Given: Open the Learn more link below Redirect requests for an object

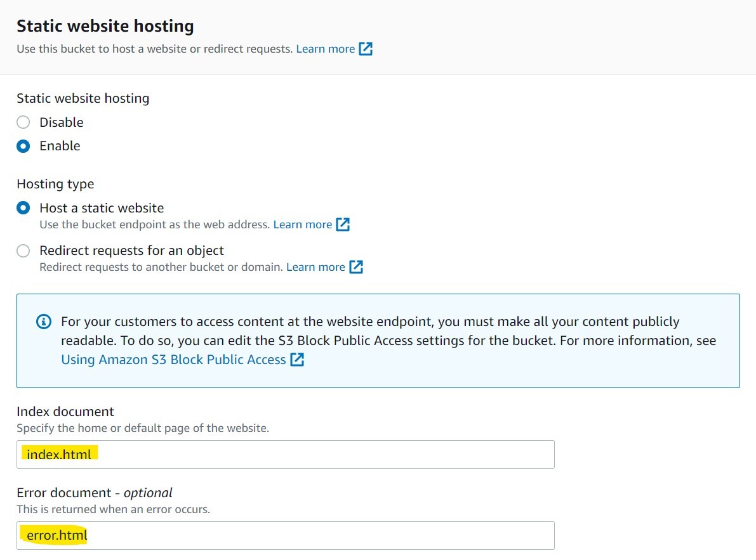Looking at the screenshot, I should [315, 266].
